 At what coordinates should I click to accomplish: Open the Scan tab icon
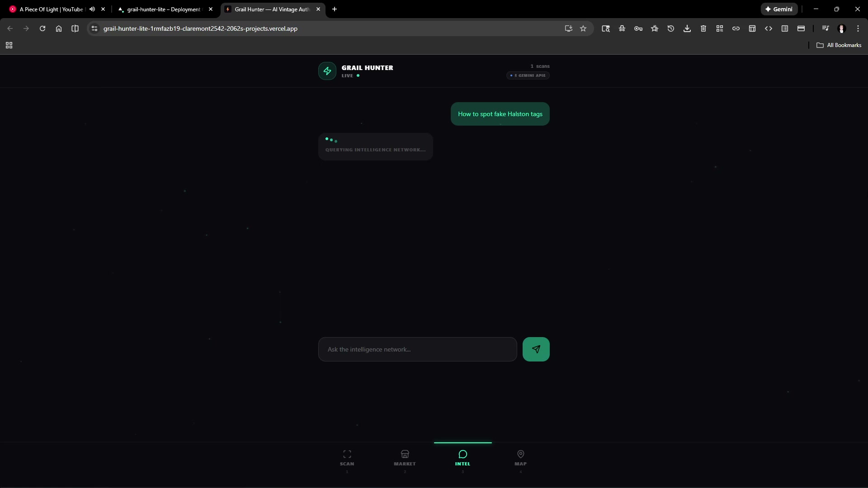[x=347, y=454]
